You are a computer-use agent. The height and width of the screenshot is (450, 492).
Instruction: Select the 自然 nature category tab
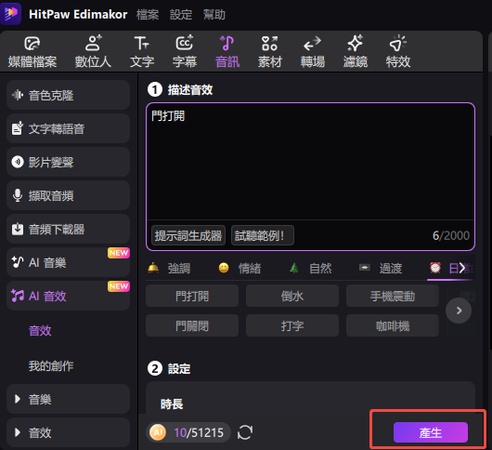tap(310, 268)
